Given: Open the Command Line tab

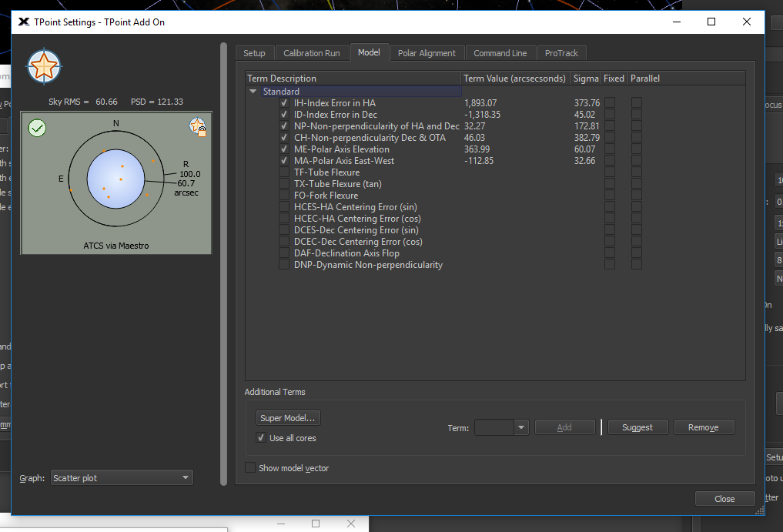Looking at the screenshot, I should [x=500, y=53].
